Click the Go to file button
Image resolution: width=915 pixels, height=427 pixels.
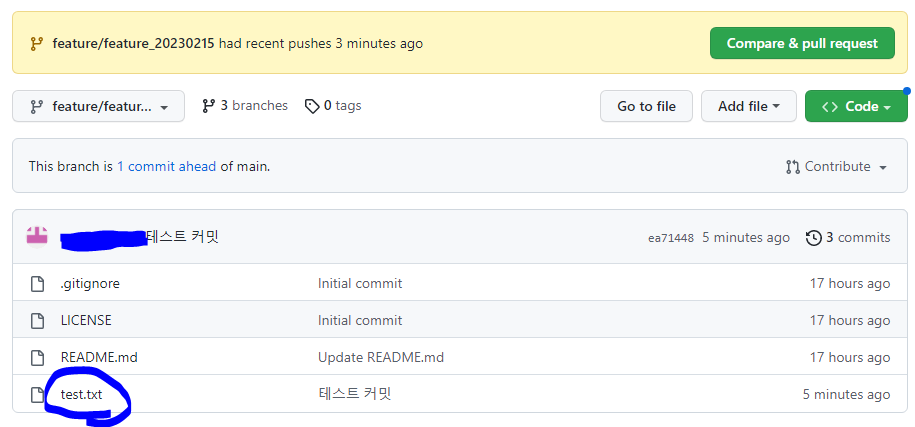coord(646,106)
